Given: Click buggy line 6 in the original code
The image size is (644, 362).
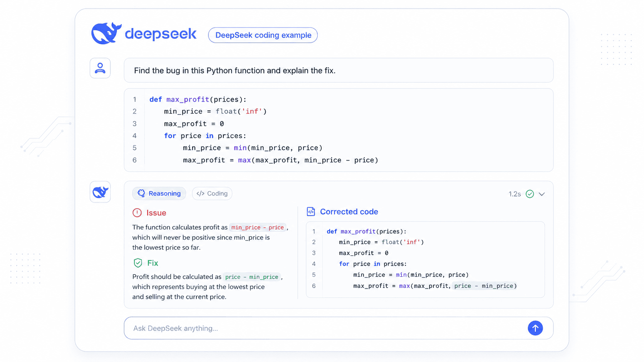Looking at the screenshot, I should click(x=280, y=160).
